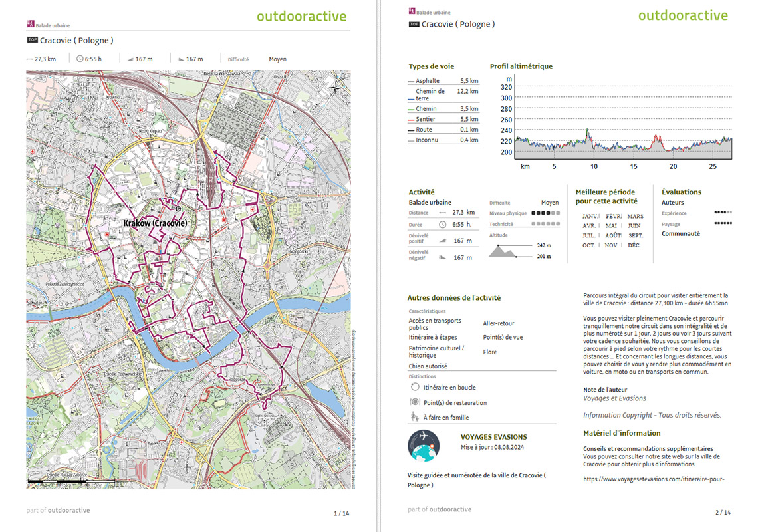Click the map scale bar

tap(72, 481)
